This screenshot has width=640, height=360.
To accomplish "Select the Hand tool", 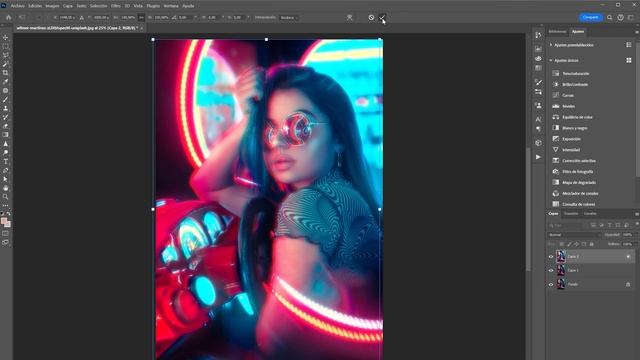I will point(5,188).
